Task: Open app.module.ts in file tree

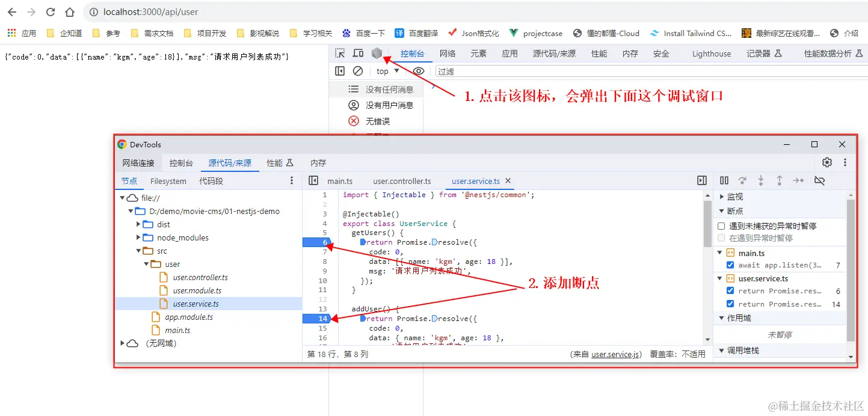Action: (189, 317)
